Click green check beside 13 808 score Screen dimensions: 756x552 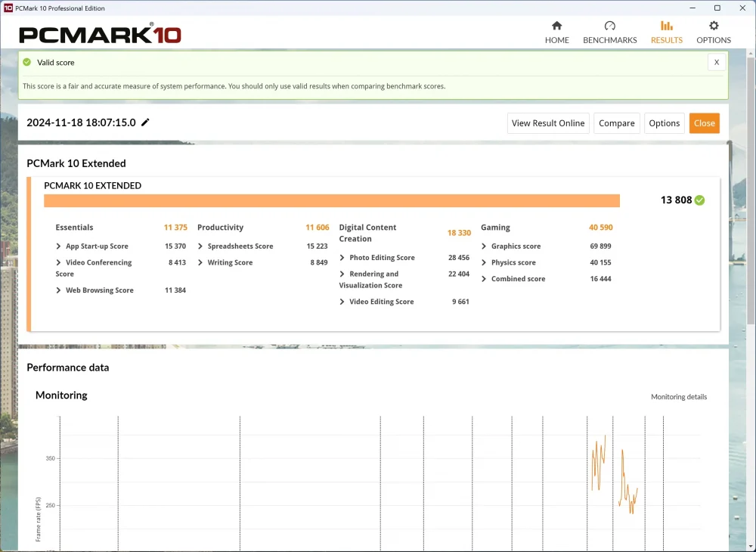[x=699, y=200]
